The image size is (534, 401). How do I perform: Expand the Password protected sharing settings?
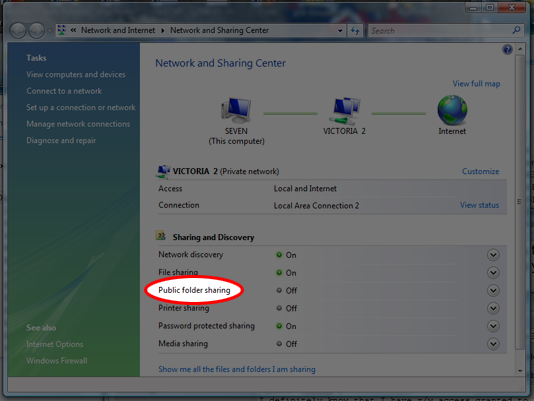tap(493, 326)
